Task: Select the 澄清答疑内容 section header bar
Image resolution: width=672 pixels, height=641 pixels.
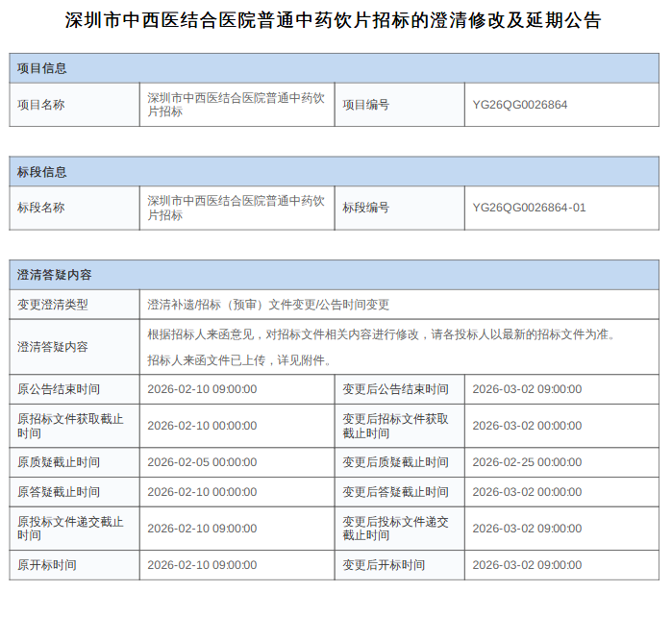Action: (x=55, y=275)
